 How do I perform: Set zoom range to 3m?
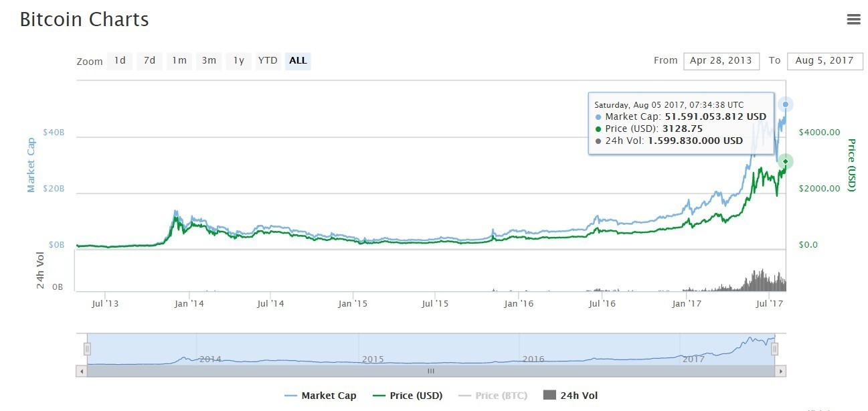pos(209,61)
